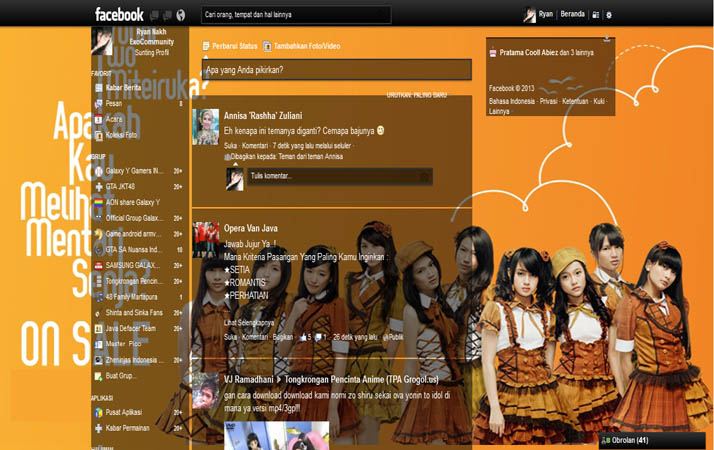Open the Opera Van Java page link
This screenshot has height=450, width=714.
(x=250, y=228)
